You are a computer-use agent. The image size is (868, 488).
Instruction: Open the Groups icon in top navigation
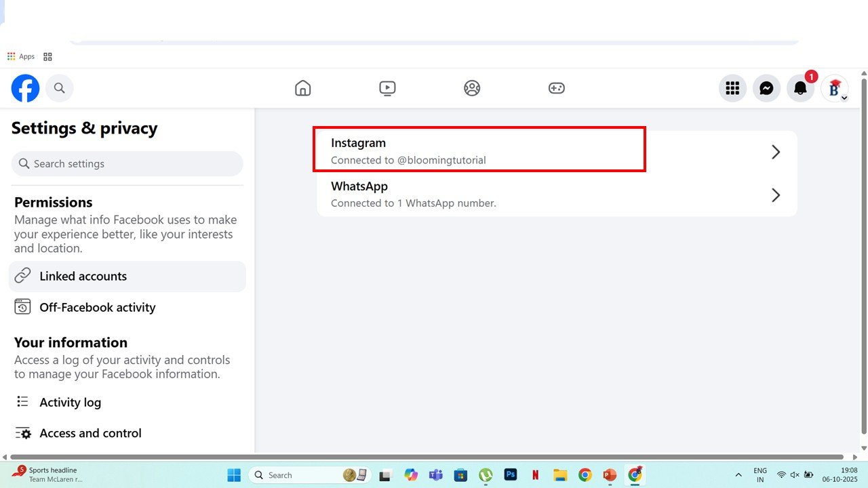pyautogui.click(x=472, y=88)
